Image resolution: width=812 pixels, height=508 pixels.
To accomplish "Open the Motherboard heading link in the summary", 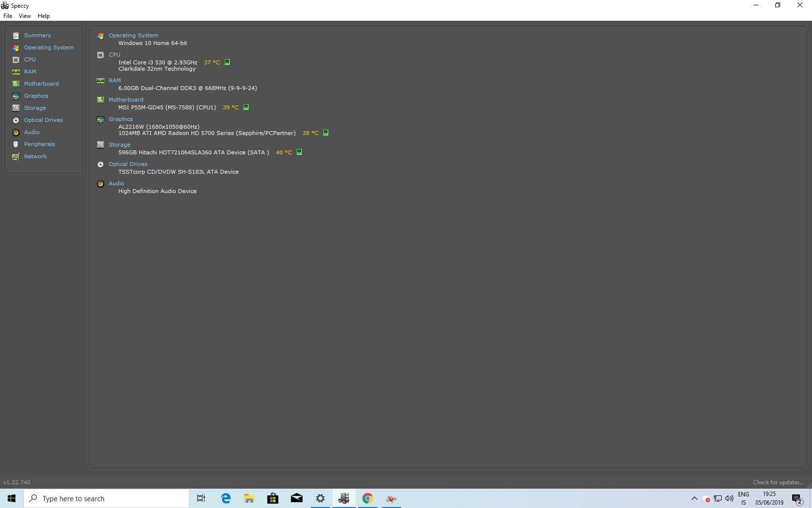I will point(126,100).
